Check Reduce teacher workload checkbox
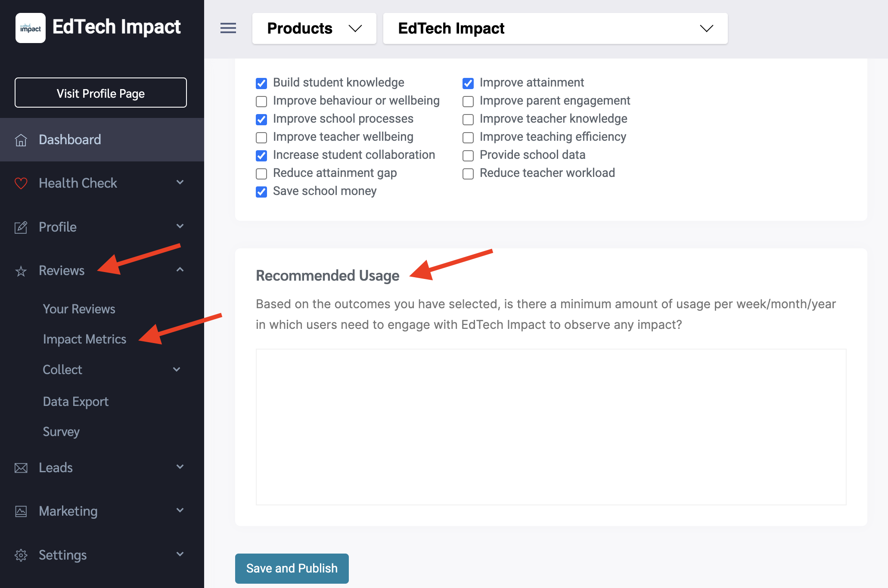888x588 pixels. tap(468, 173)
